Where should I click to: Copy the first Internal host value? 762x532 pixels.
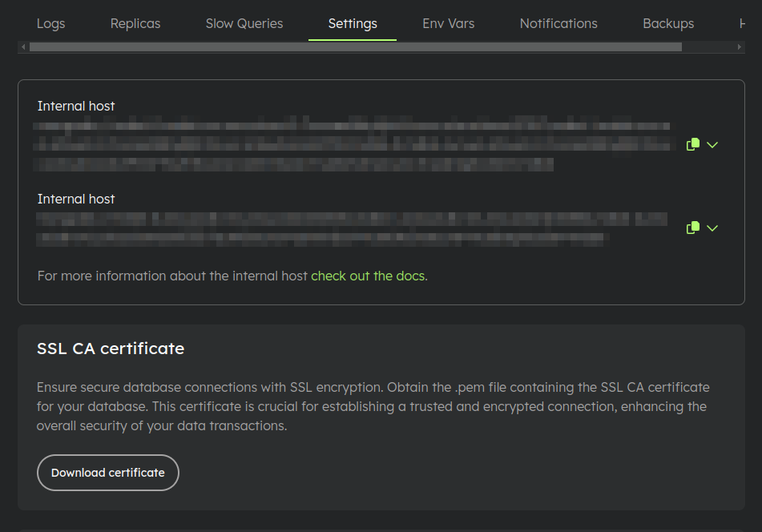pos(693,144)
